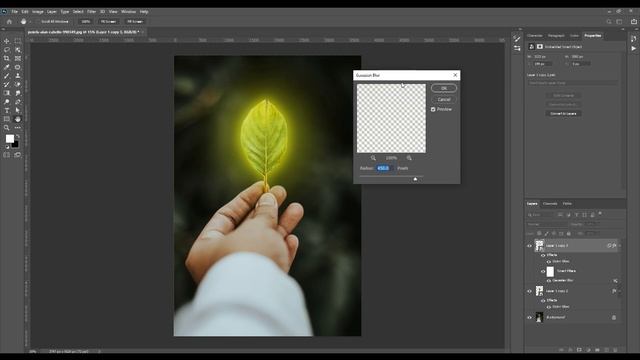Open the layer comp dropdown in Properties

click(573, 83)
